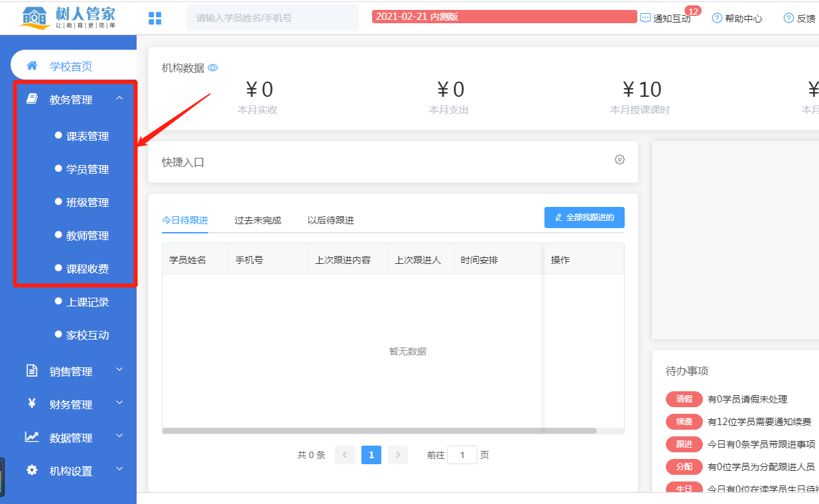Viewport: 819px width, 504px height.
Task: Open 班级管理 submenu item
Action: point(88,202)
